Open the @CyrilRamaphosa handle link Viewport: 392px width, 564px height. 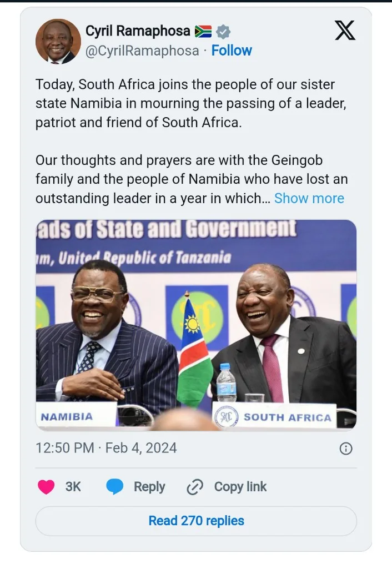click(142, 51)
